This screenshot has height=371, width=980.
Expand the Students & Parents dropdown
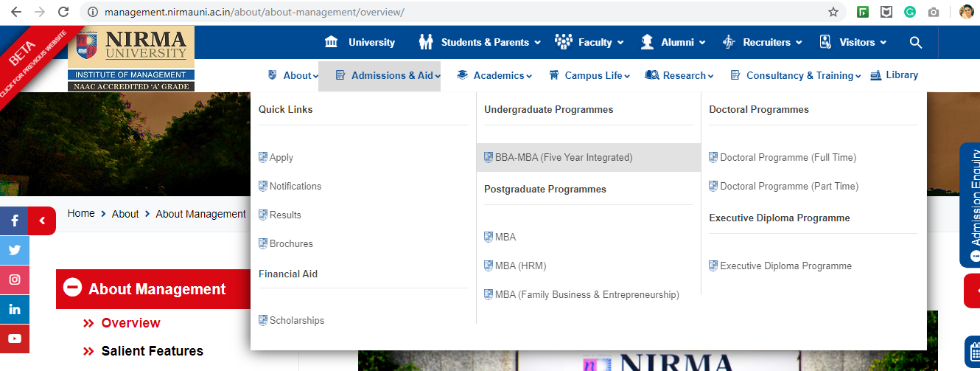480,43
